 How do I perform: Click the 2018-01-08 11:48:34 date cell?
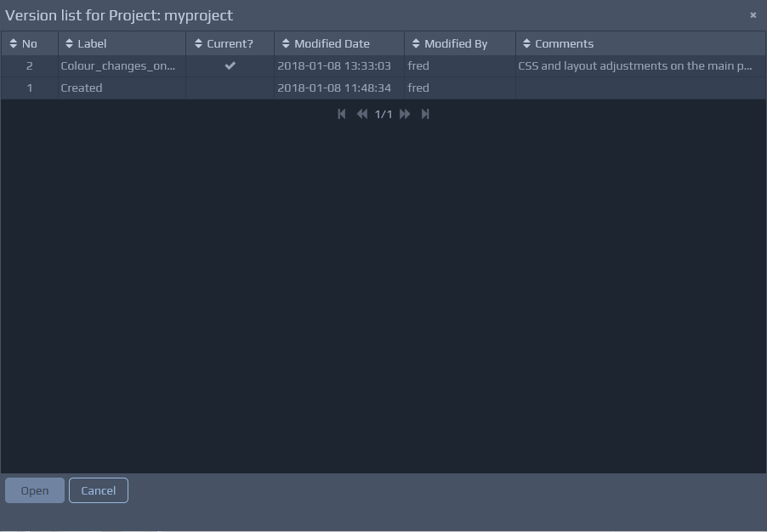click(x=334, y=88)
